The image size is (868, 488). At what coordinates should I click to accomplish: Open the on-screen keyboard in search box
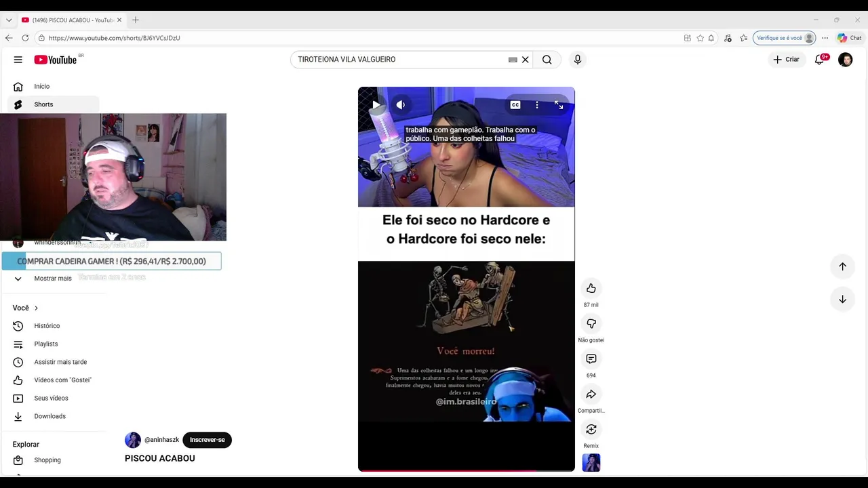pyautogui.click(x=513, y=60)
